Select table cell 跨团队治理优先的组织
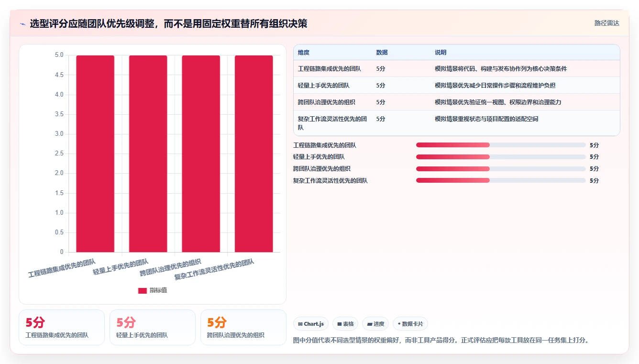 point(327,102)
